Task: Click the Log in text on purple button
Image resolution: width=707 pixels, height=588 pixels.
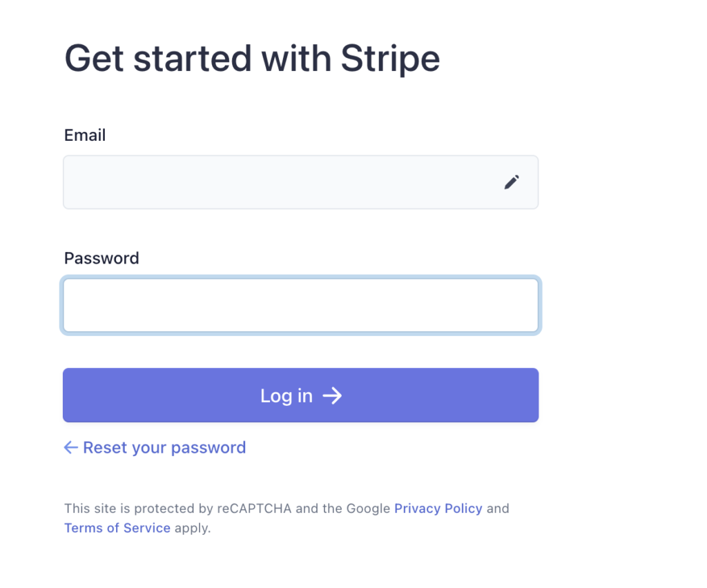Action: pyautogui.click(x=287, y=396)
